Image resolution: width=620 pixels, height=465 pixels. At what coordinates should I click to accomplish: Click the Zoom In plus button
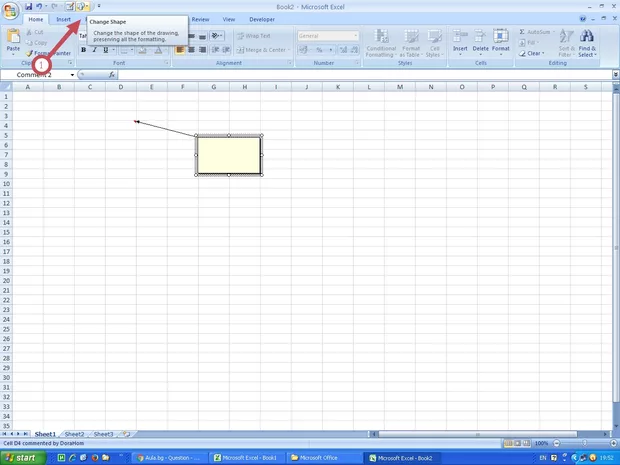tap(613, 444)
